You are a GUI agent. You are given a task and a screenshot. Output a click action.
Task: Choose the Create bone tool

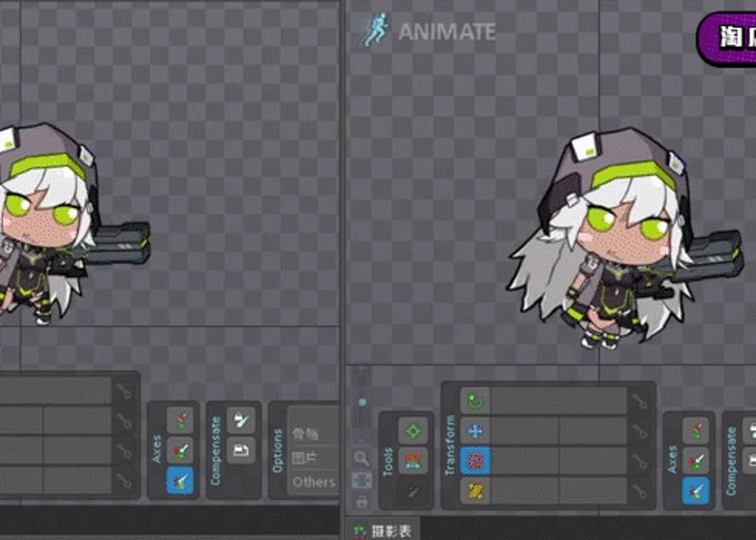[x=413, y=491]
